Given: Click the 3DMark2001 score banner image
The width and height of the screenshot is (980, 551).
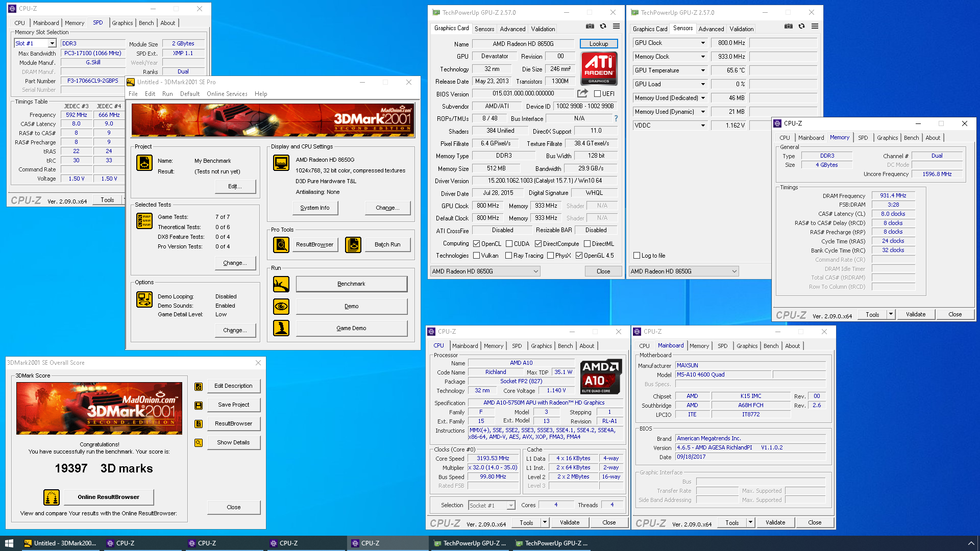Looking at the screenshot, I should pos(99,409).
